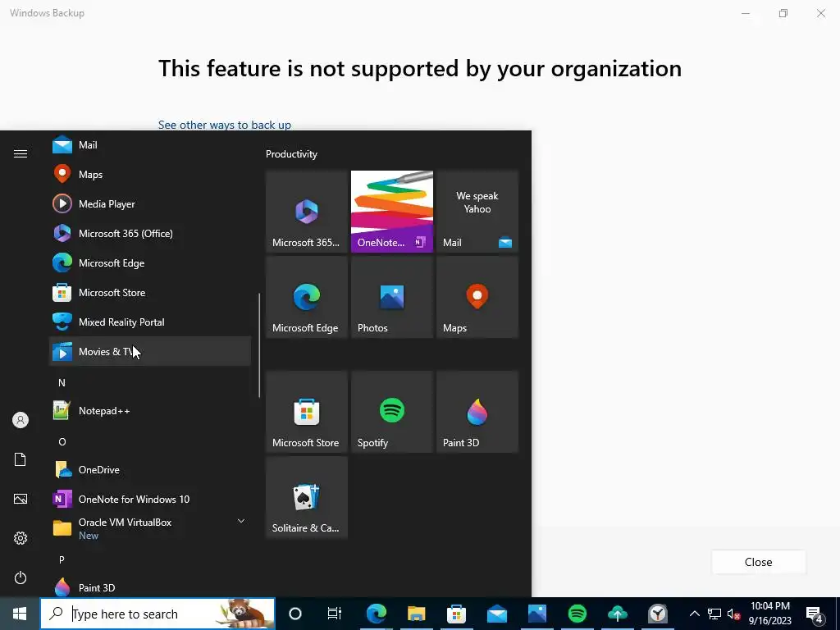
Task: Open Microsoft Edge from the taskbar
Action: (x=377, y=614)
